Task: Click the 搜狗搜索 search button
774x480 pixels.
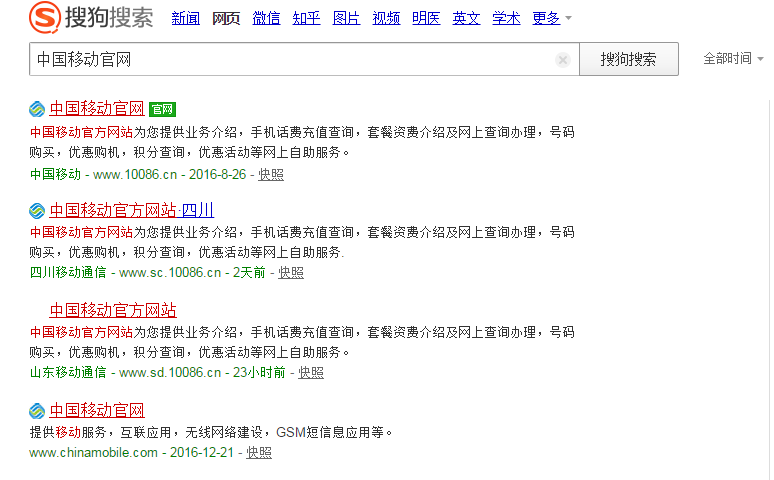Action: point(628,59)
